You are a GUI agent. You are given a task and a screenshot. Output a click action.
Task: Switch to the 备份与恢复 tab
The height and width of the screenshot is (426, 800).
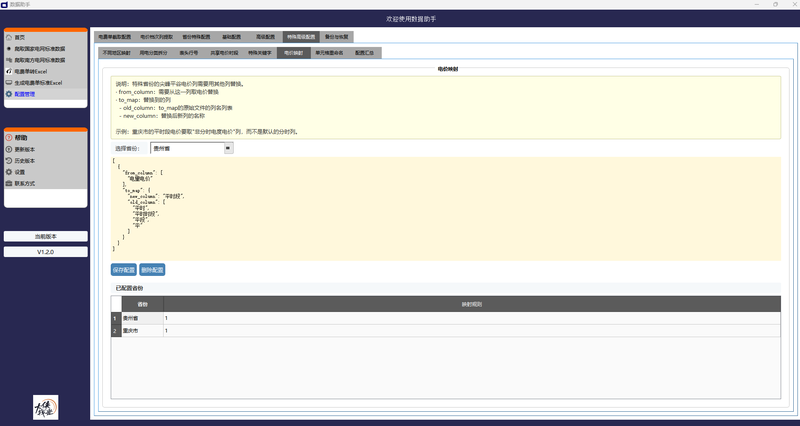(x=336, y=37)
